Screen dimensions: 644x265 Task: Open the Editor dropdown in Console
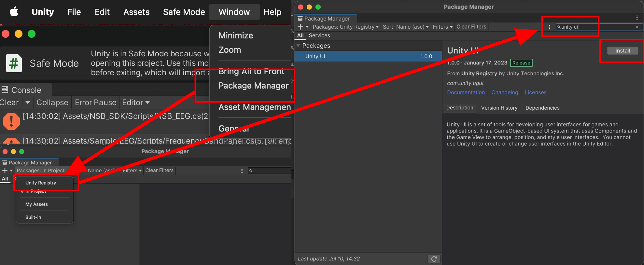(136, 102)
